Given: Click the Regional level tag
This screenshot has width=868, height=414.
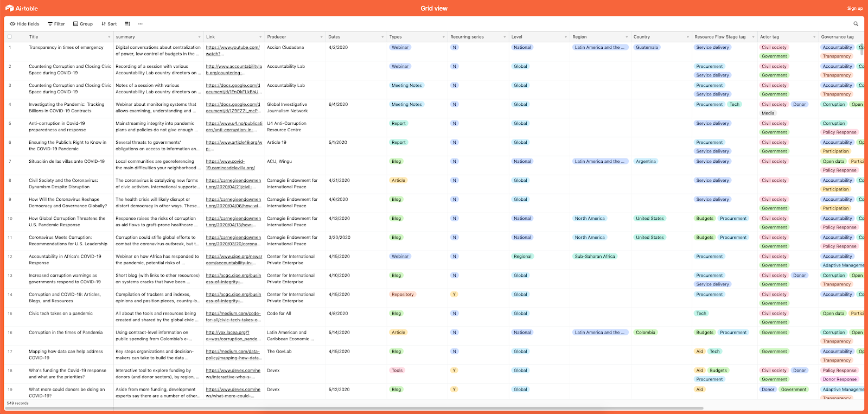Looking at the screenshot, I should coord(522,256).
